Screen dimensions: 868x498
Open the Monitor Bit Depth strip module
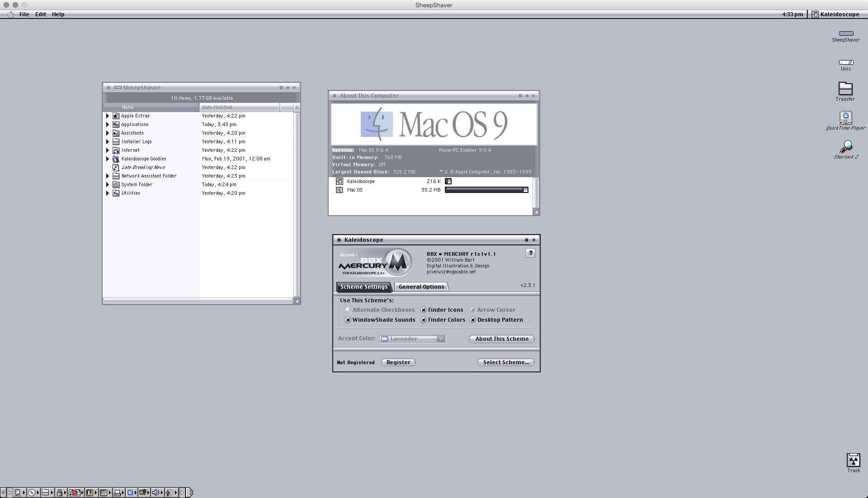click(x=90, y=493)
